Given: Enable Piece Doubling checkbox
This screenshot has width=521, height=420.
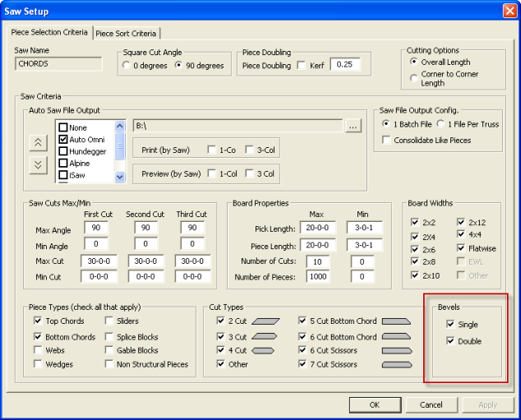Looking at the screenshot, I should [302, 65].
